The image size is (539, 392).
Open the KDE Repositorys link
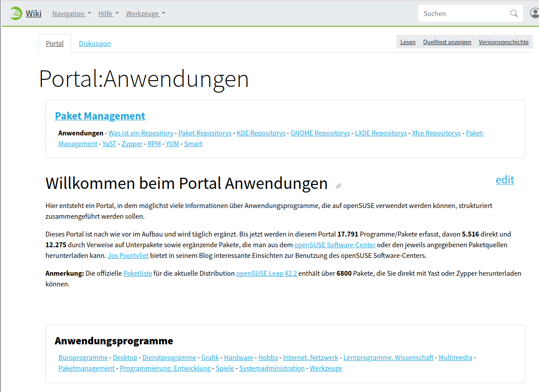pyautogui.click(x=261, y=133)
